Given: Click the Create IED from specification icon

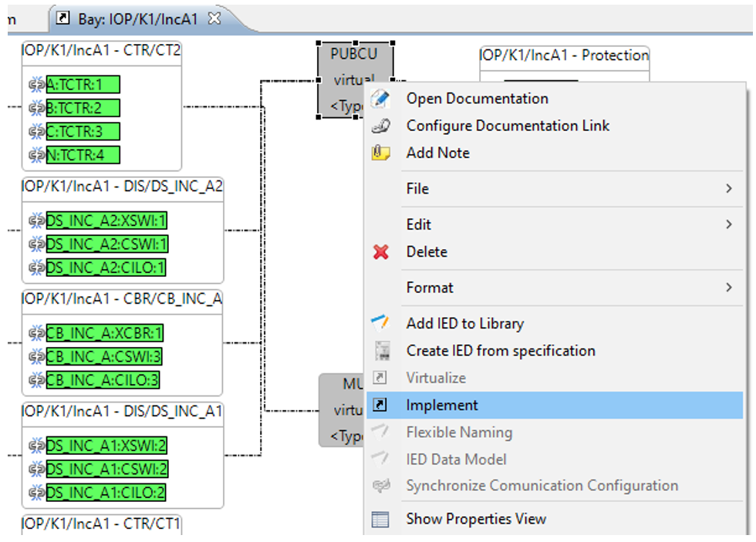Looking at the screenshot, I should [x=381, y=351].
